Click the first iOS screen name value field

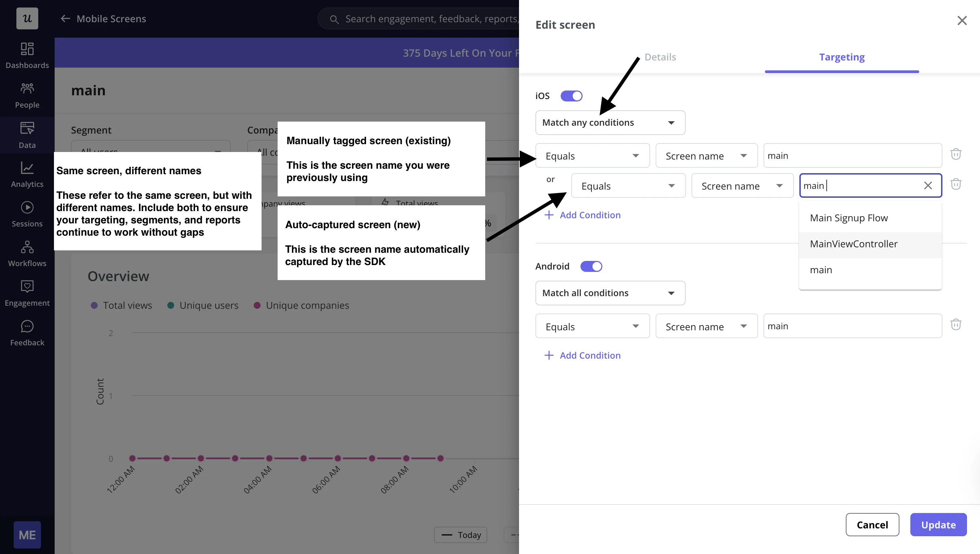853,156
